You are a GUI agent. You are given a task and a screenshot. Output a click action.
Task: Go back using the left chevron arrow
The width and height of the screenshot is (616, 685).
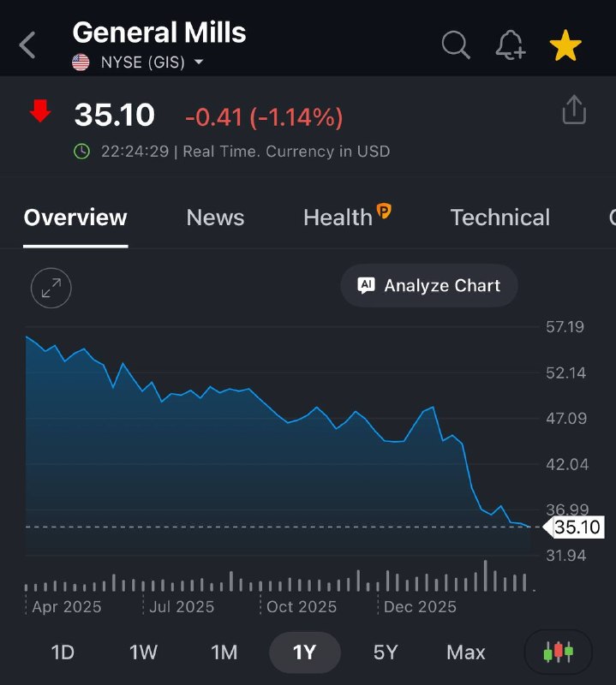(x=27, y=45)
